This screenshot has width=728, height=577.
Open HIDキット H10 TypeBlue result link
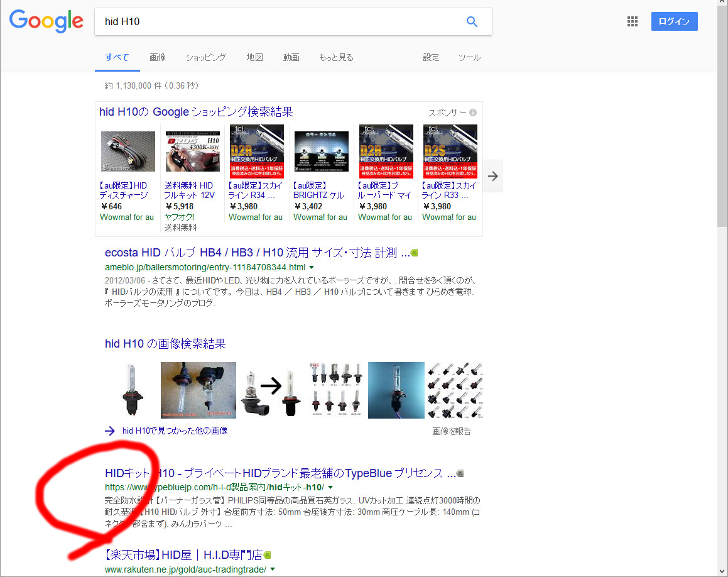click(280, 473)
